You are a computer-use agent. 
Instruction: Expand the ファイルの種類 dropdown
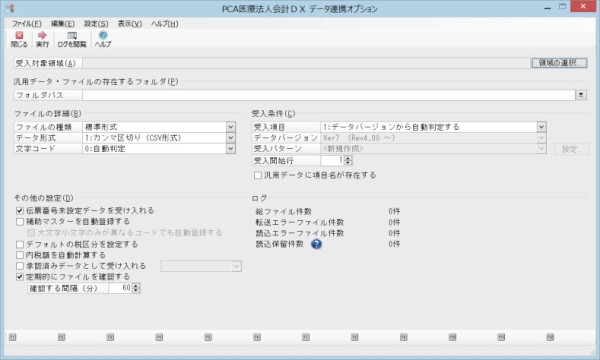pos(230,127)
